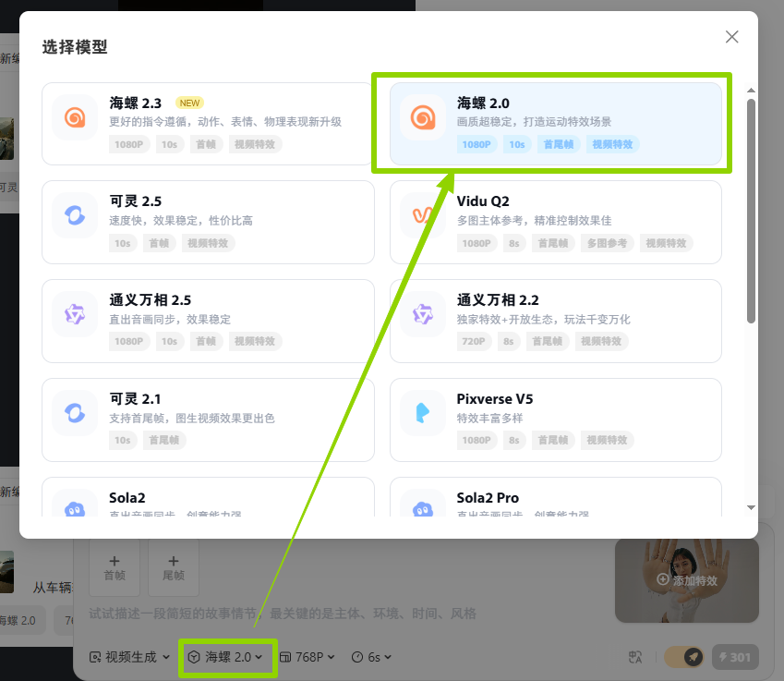Select the Sola2 Pro model entry
This screenshot has width=784, height=681.
(556, 499)
